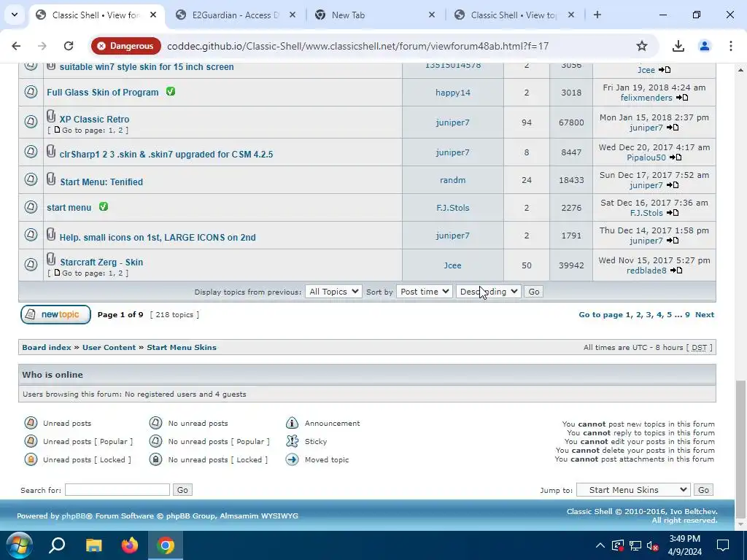Open User Content breadcrumb link
Viewport: 747px width, 560px height.
point(109,347)
